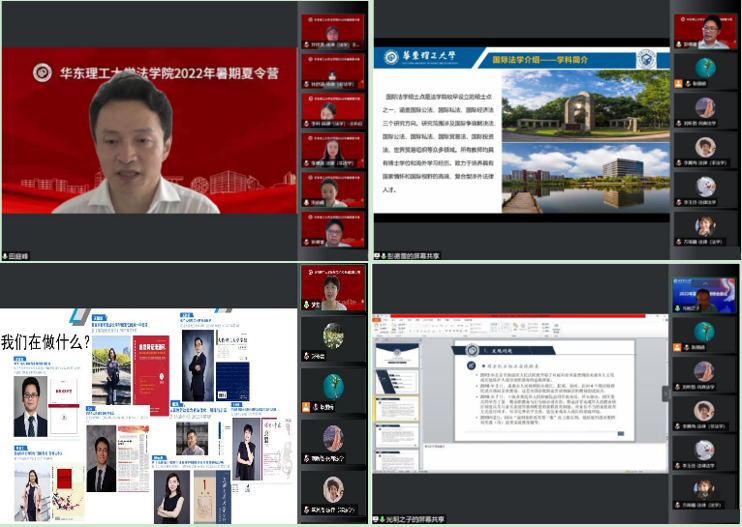Screen dimensions: 742x527
Task: Click microphone icon beside main speaker name, top-left meeting
Action: coord(6,256)
